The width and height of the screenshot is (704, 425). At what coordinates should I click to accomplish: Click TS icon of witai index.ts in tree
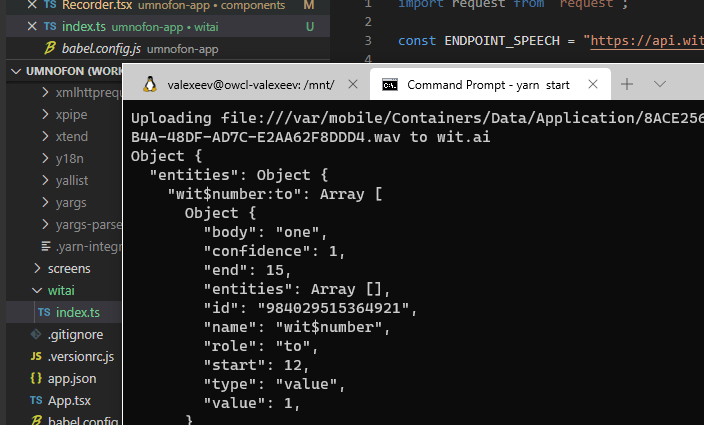pyautogui.click(x=44, y=312)
